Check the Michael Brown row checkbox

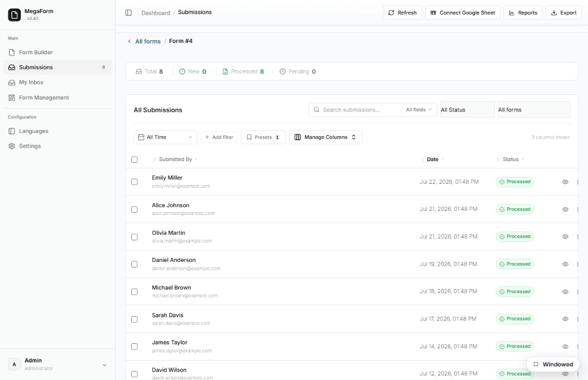(x=134, y=292)
